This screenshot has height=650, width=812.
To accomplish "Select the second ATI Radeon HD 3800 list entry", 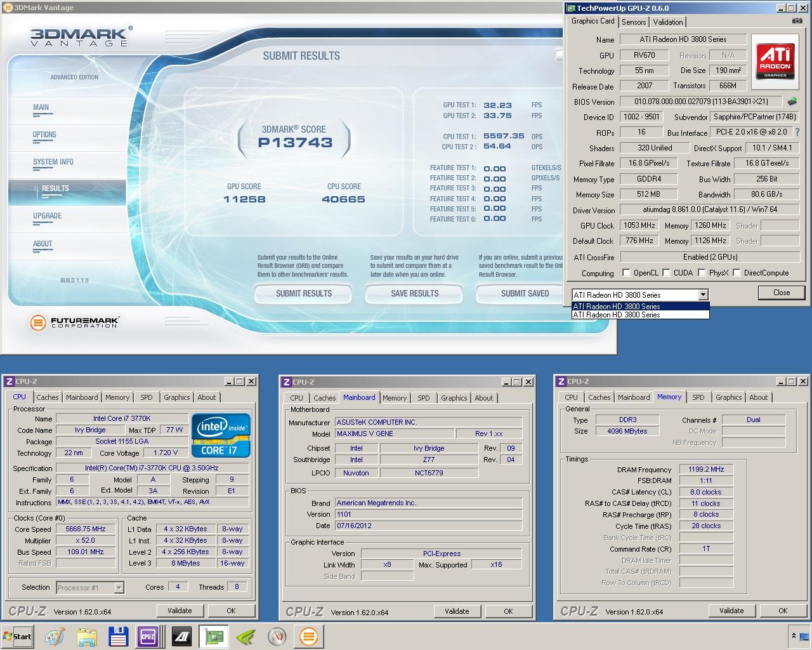I will click(641, 314).
